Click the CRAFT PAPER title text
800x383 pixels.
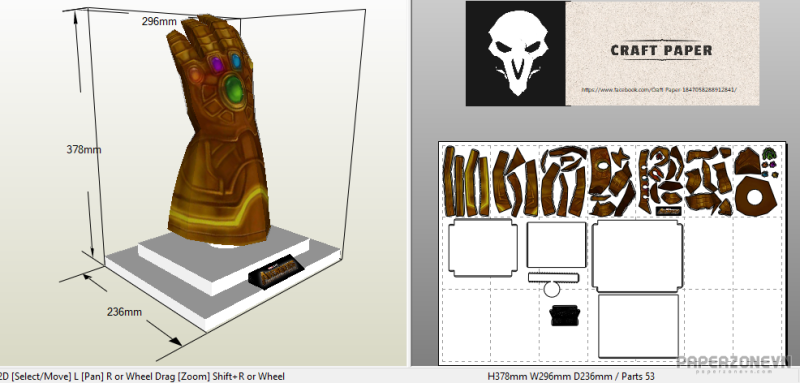pos(661,50)
